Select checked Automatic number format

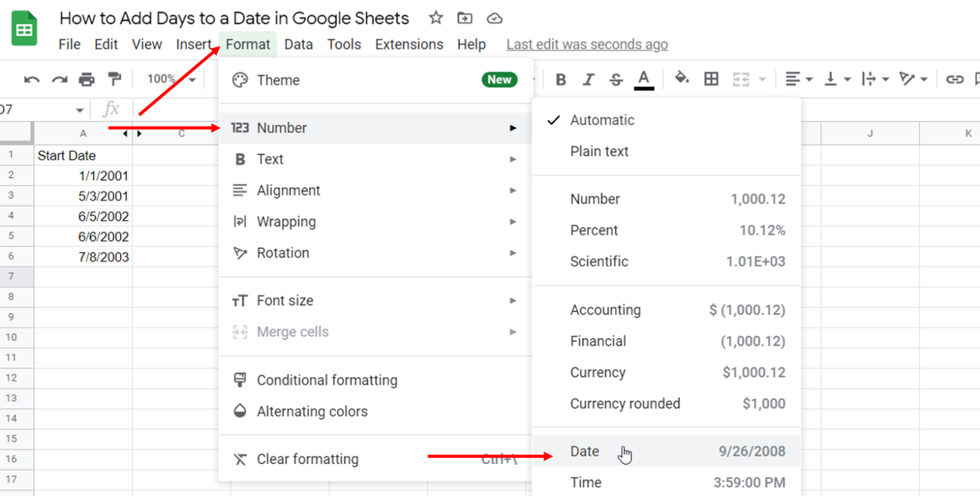(666, 121)
